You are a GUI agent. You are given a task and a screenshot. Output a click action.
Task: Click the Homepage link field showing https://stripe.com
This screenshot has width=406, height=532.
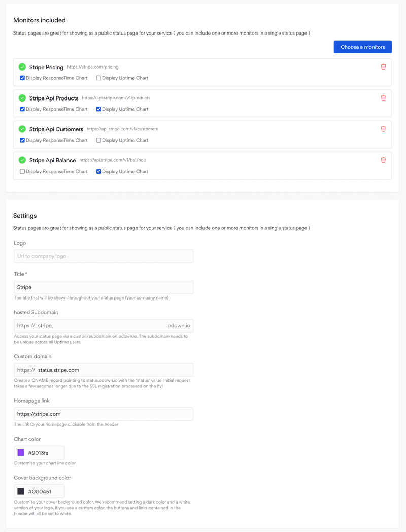pyautogui.click(x=104, y=414)
